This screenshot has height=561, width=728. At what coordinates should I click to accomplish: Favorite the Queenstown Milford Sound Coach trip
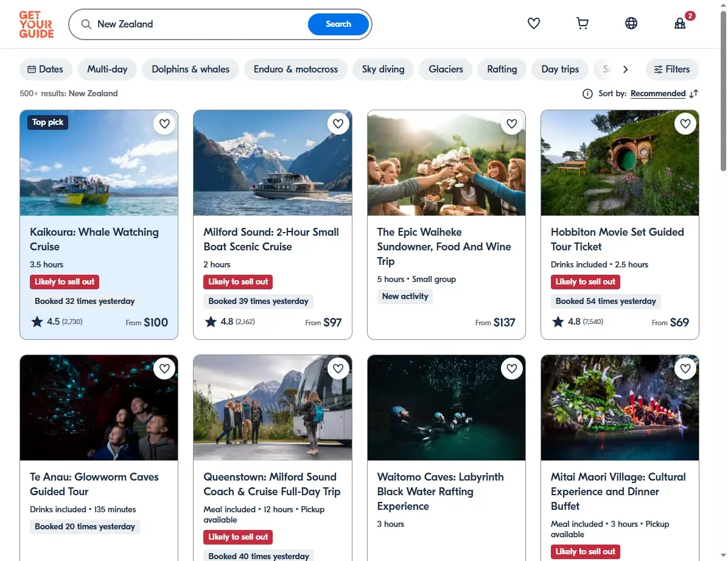pyautogui.click(x=338, y=369)
